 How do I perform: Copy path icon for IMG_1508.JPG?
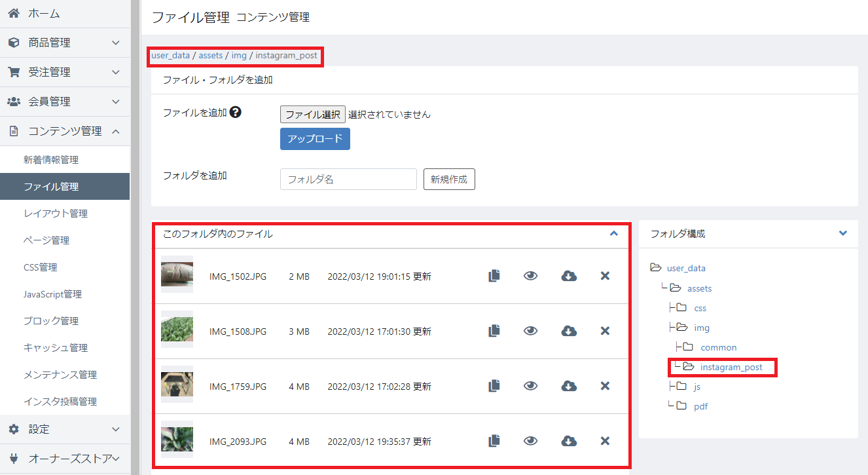[x=494, y=332]
